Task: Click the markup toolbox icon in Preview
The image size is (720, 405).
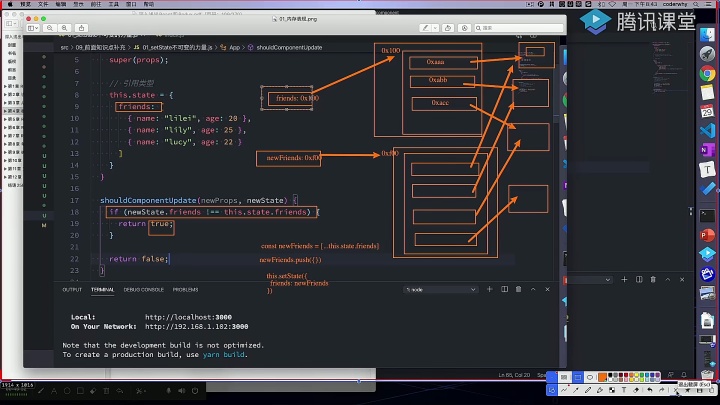Action: (464, 28)
